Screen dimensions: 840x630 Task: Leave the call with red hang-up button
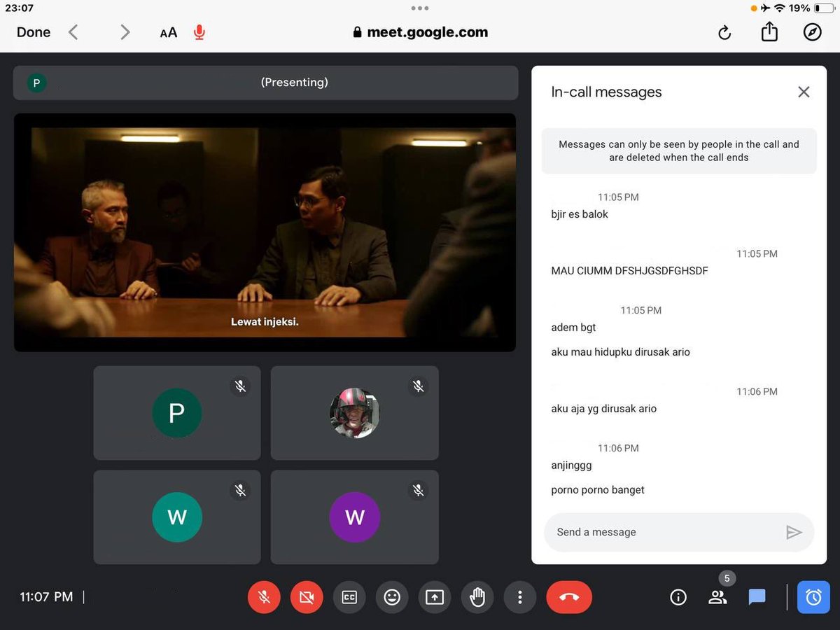pyautogui.click(x=569, y=598)
